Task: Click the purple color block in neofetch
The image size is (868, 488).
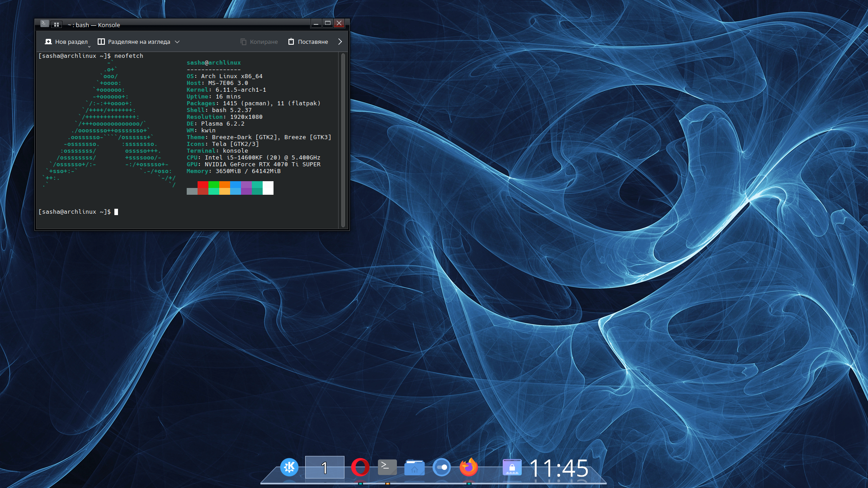Action: 246,188
